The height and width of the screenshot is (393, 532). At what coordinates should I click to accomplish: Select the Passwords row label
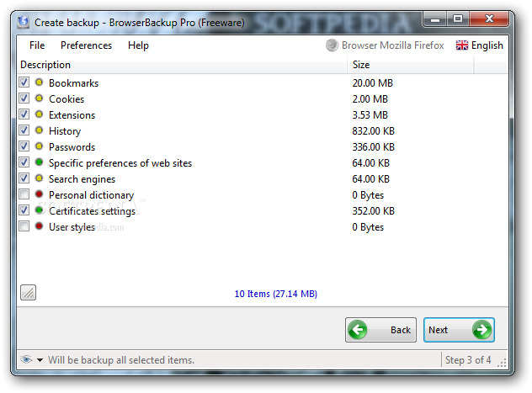72,147
